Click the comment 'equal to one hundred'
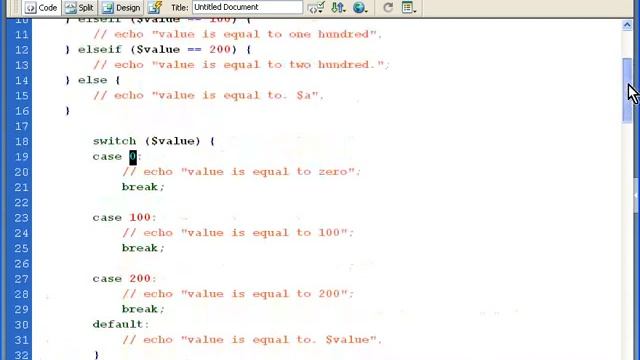The image size is (640, 360). (238, 35)
